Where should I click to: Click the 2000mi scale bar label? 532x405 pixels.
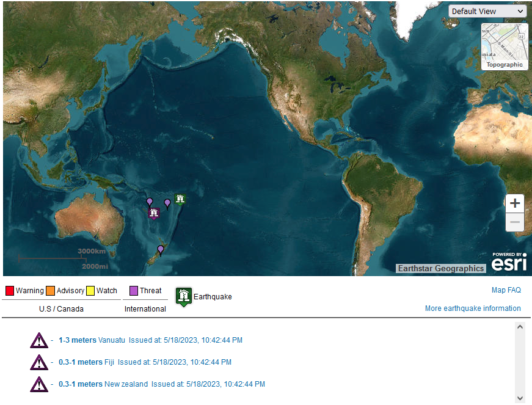click(95, 266)
